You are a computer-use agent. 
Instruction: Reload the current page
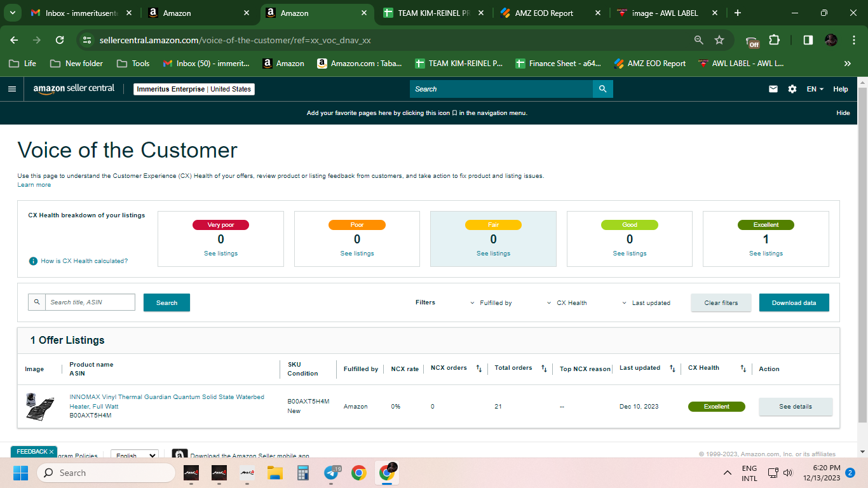click(x=60, y=40)
